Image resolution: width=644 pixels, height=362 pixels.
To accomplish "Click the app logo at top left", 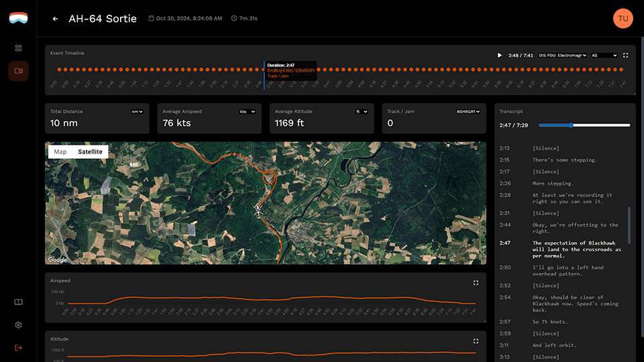I will 19,18.
